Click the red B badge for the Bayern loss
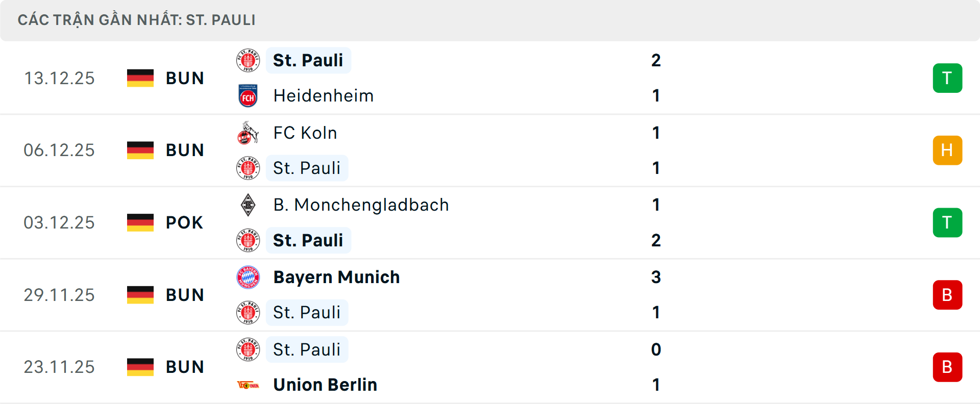The image size is (980, 404). 947,294
